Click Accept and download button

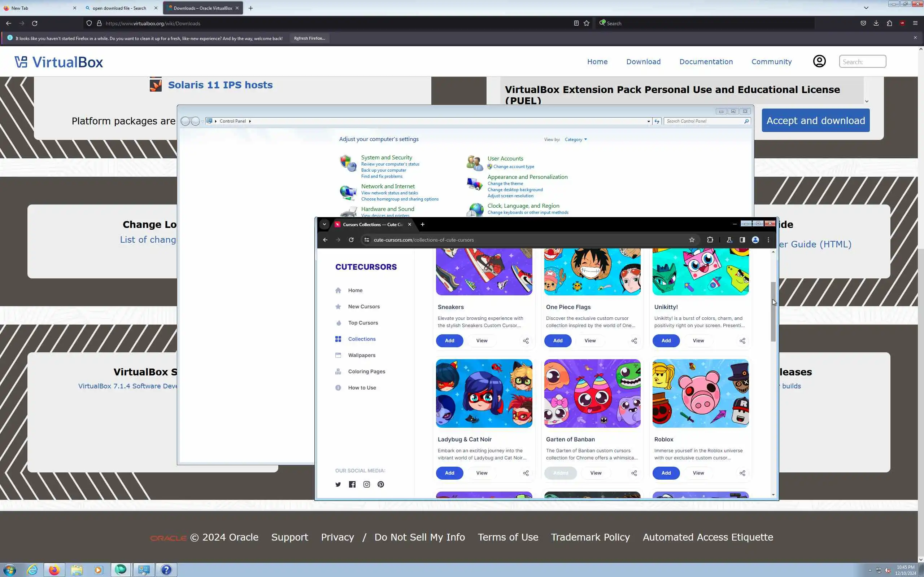click(x=815, y=120)
